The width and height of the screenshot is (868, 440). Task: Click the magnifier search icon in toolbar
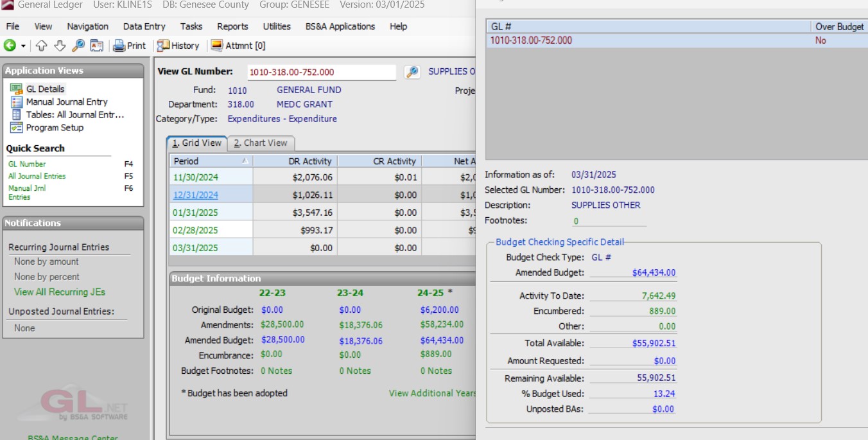click(x=78, y=46)
